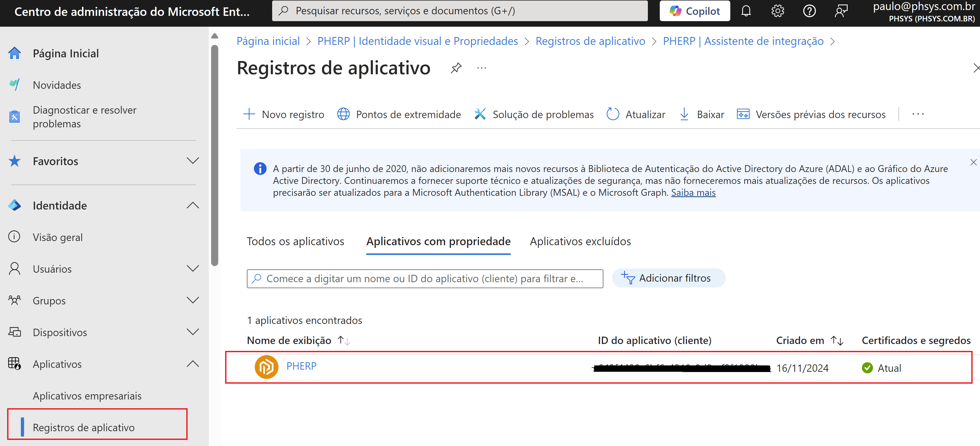
Task: Click the Usuários person icon
Action: (15, 269)
